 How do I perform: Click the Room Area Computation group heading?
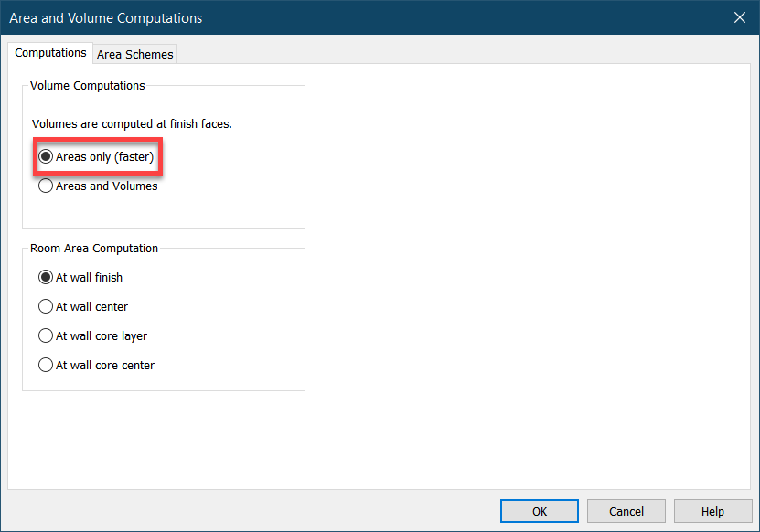[92, 248]
